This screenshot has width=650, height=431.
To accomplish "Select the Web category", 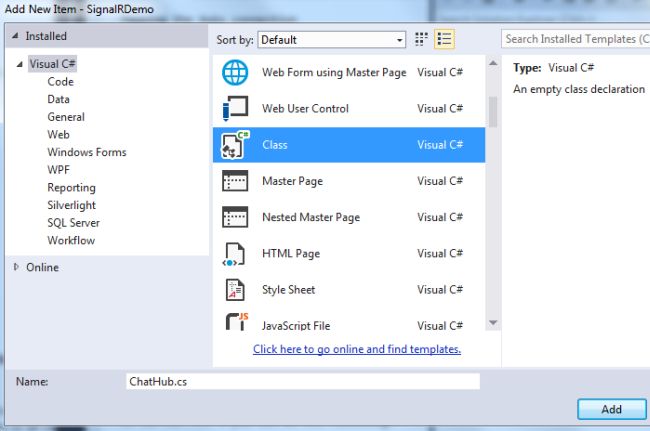I will coord(58,134).
